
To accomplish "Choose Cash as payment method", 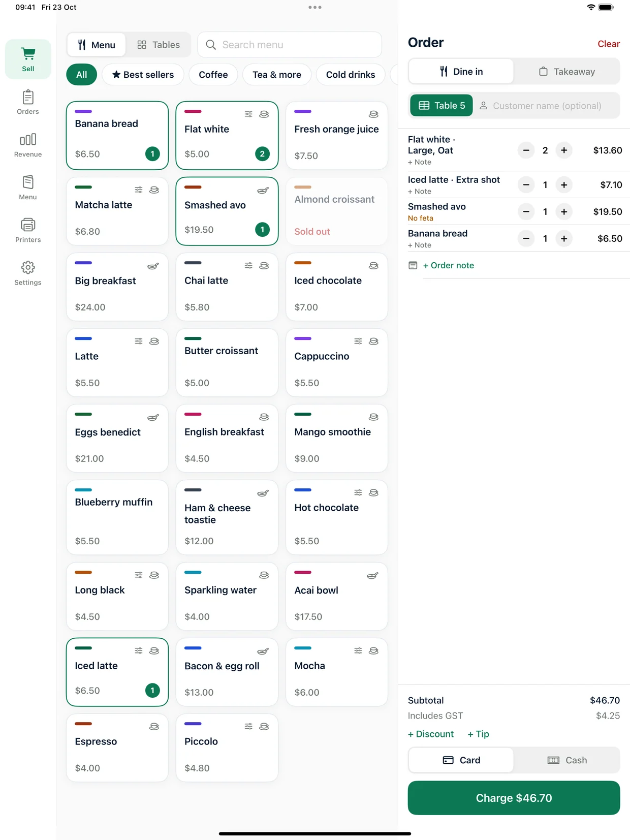I will (x=566, y=760).
